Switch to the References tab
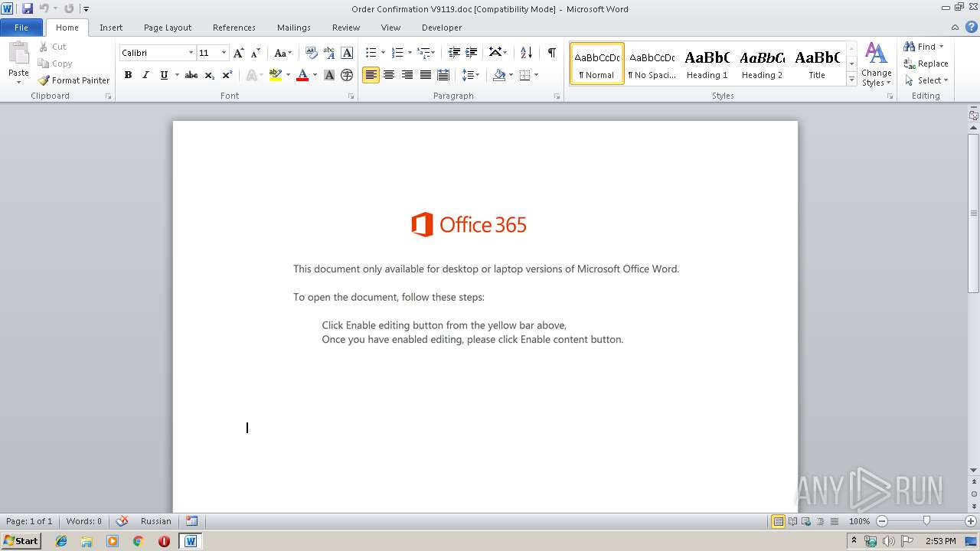 click(x=234, y=28)
